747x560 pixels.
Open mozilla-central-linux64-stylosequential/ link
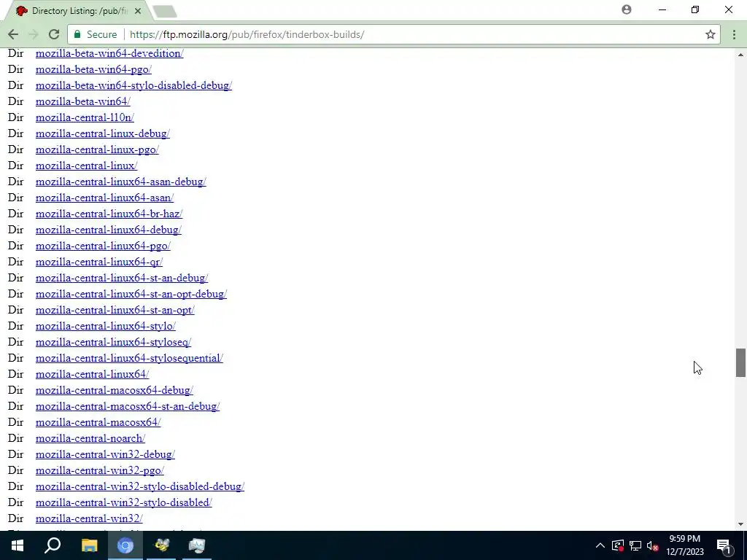click(129, 358)
